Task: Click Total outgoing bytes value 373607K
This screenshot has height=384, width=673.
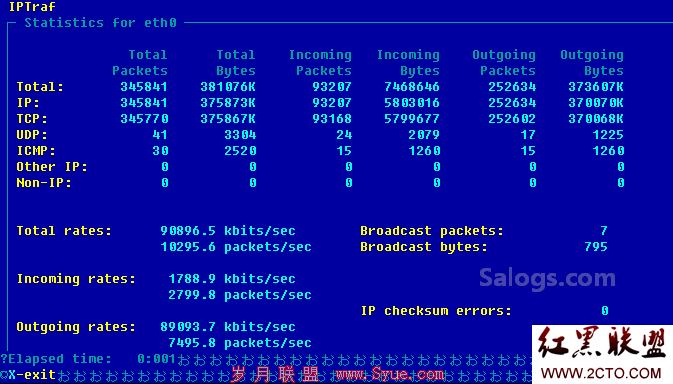Action: pyautogui.click(x=596, y=87)
